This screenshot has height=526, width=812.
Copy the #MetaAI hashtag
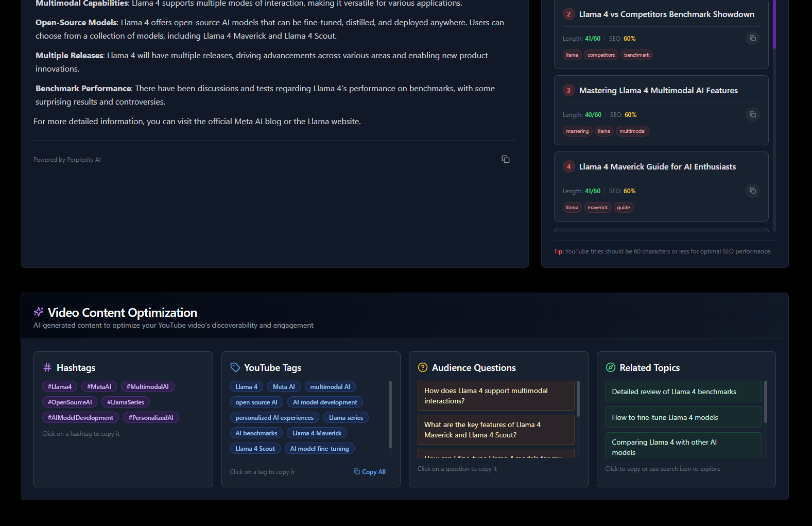99,387
